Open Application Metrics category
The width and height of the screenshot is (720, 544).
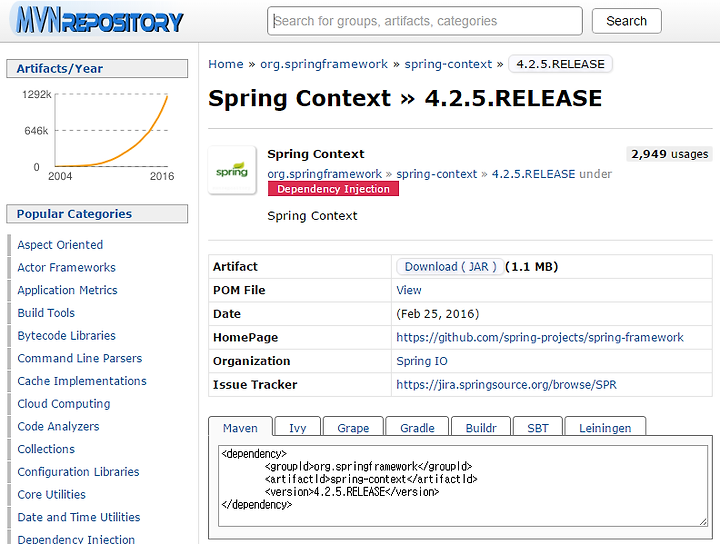coord(68,290)
